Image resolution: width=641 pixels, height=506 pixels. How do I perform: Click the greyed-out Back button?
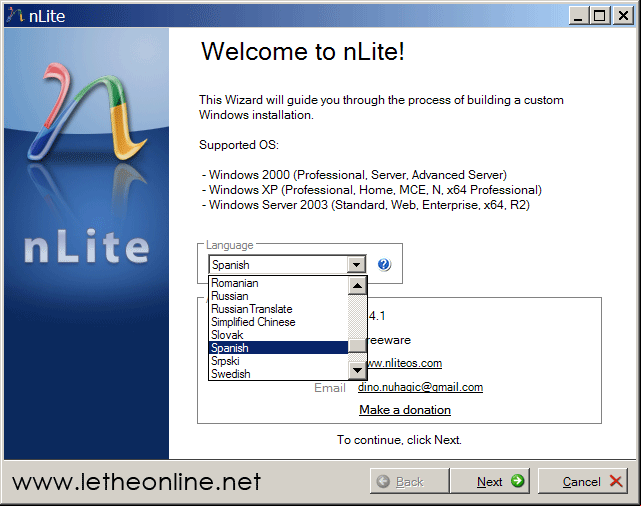click(410, 481)
